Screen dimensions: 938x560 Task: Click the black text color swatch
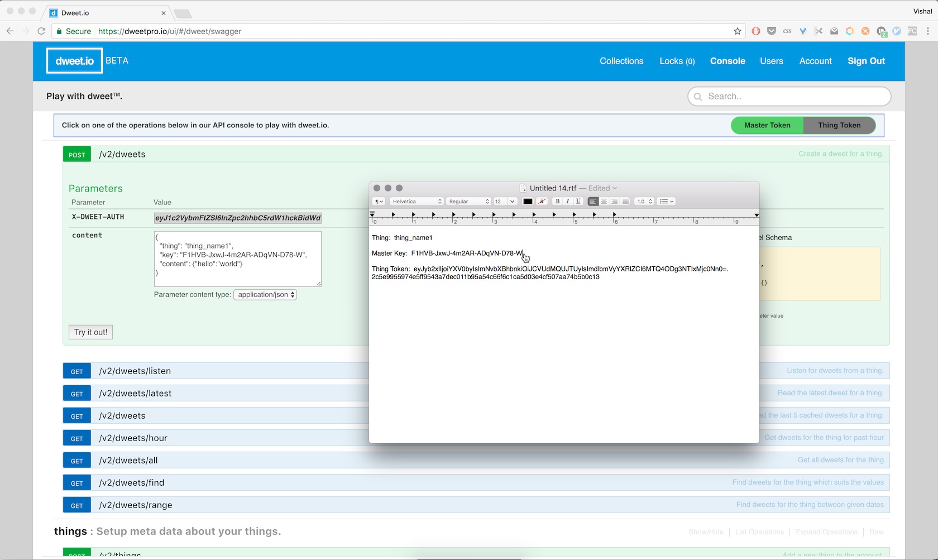pos(528,202)
